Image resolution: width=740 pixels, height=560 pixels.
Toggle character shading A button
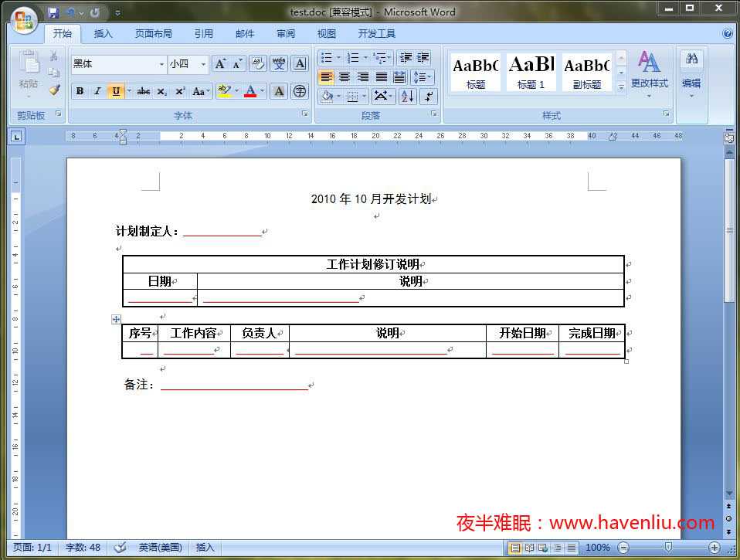point(279,91)
